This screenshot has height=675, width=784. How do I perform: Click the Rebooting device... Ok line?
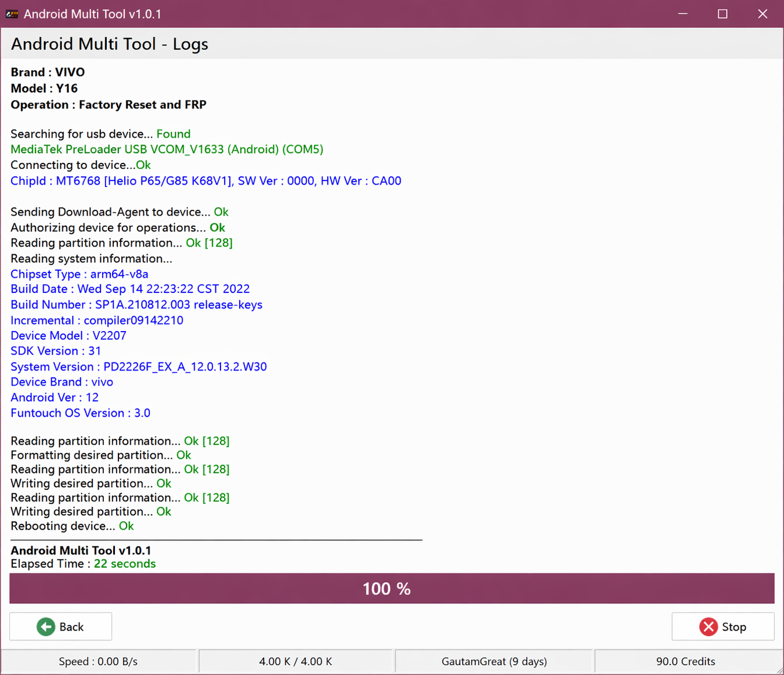[73, 526]
